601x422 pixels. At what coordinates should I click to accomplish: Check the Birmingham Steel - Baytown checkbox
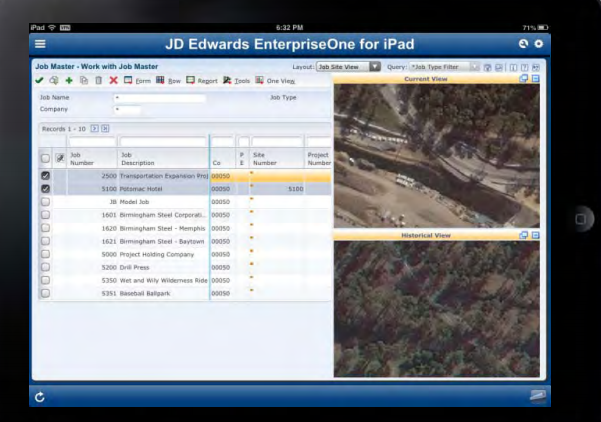(x=45, y=241)
